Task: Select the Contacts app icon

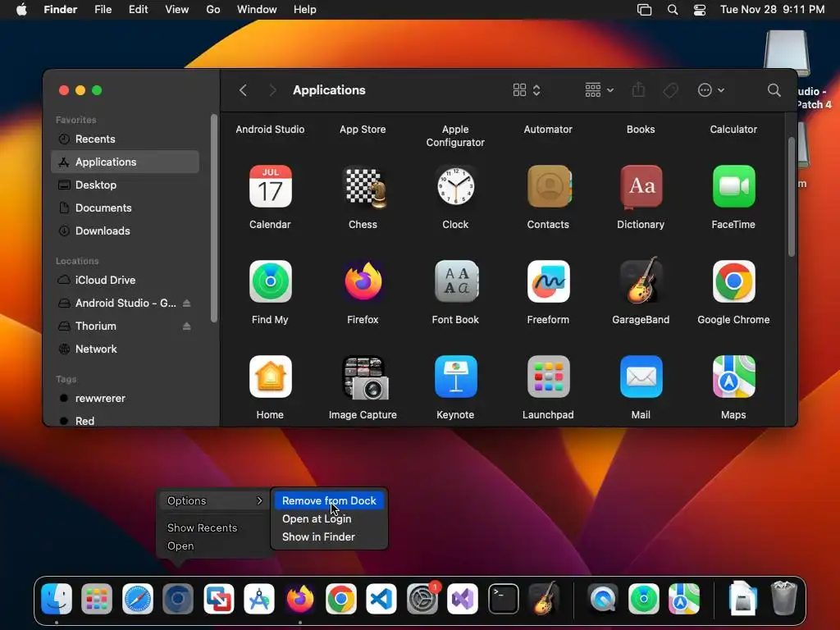Action: point(549,186)
